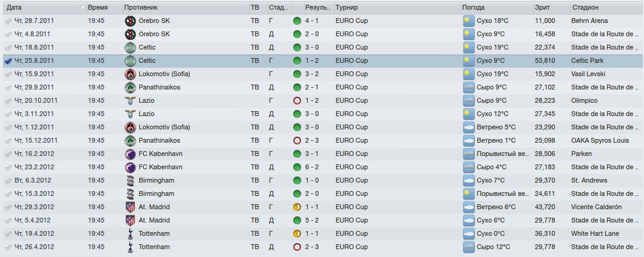The width and height of the screenshot is (644, 257).
Task: Click the Celtic club badge, 18.8.2011 match
Action: tap(130, 48)
